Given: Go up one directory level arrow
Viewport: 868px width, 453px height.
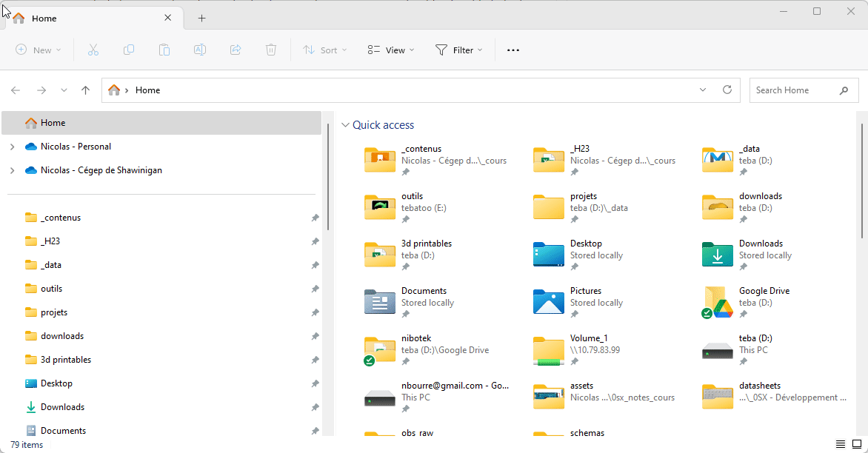Looking at the screenshot, I should click(x=86, y=90).
